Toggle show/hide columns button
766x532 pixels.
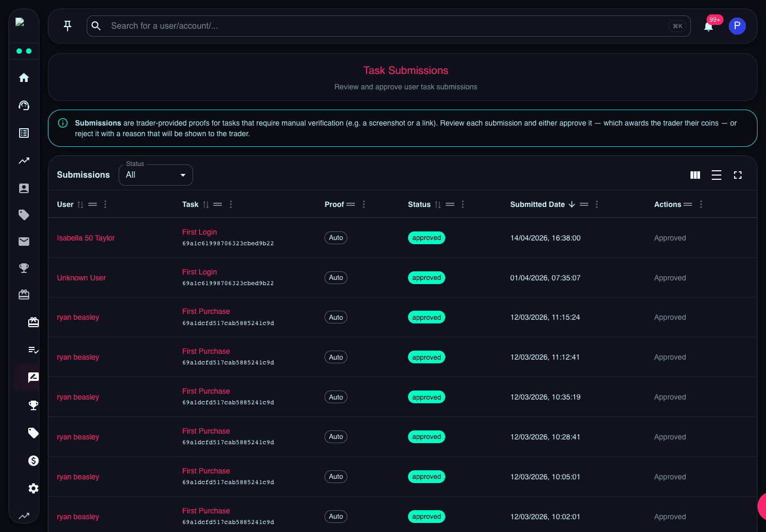point(695,175)
